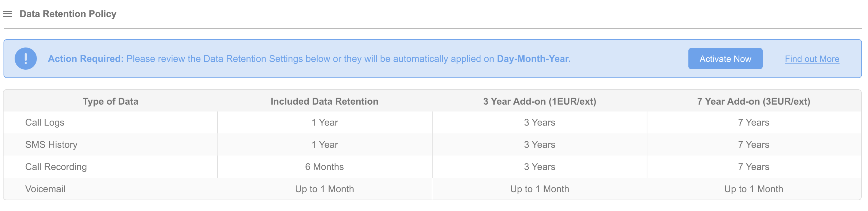The width and height of the screenshot is (868, 211).
Task: Select the Voicemail row label
Action: point(45,189)
